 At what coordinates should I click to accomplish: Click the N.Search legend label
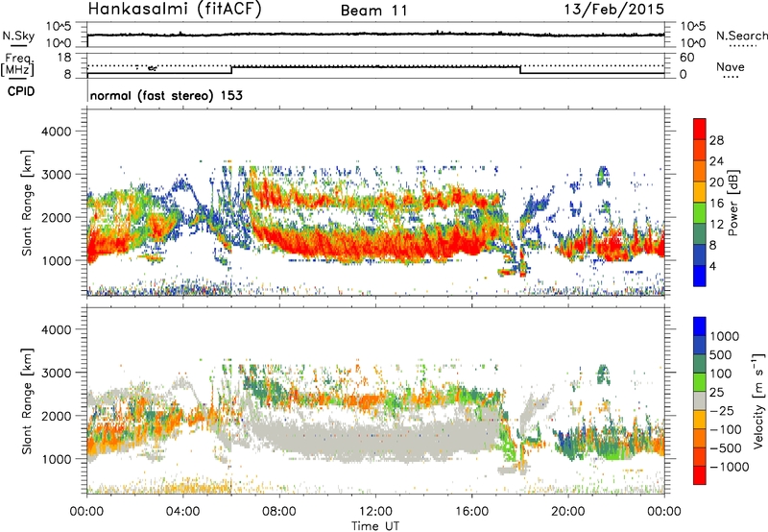pyautogui.click(x=741, y=36)
